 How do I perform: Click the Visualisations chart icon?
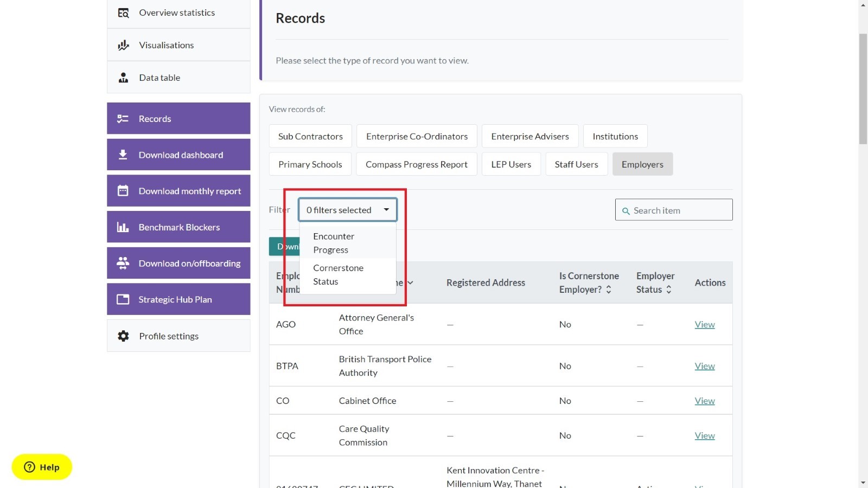tap(123, 45)
